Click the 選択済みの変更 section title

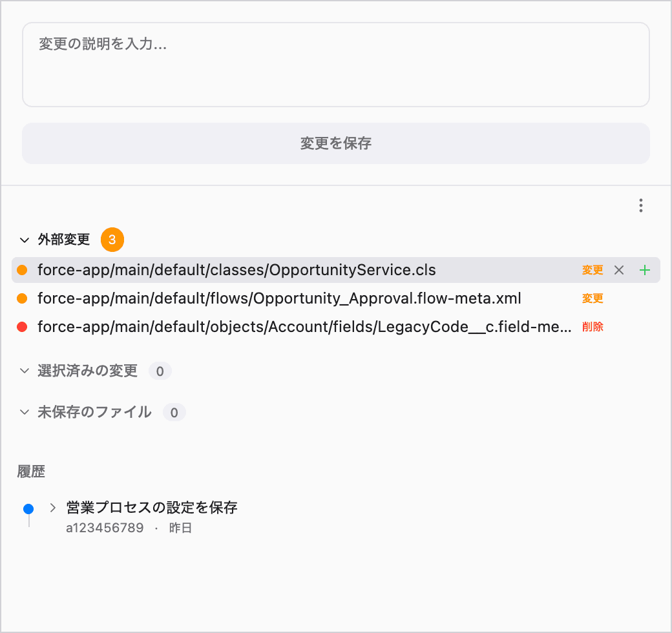87,371
